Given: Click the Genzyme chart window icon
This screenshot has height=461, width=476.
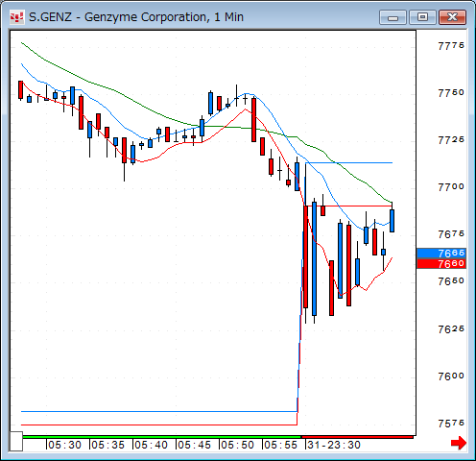Looking at the screenshot, I should (x=16, y=17).
